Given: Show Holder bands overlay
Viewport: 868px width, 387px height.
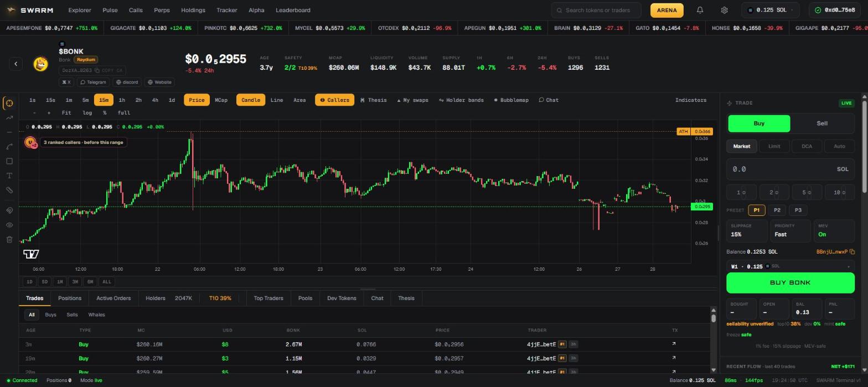Looking at the screenshot, I should [461, 100].
